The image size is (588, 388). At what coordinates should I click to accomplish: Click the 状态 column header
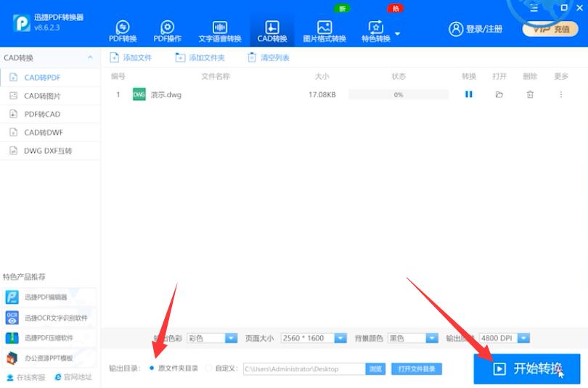pyautogui.click(x=399, y=76)
